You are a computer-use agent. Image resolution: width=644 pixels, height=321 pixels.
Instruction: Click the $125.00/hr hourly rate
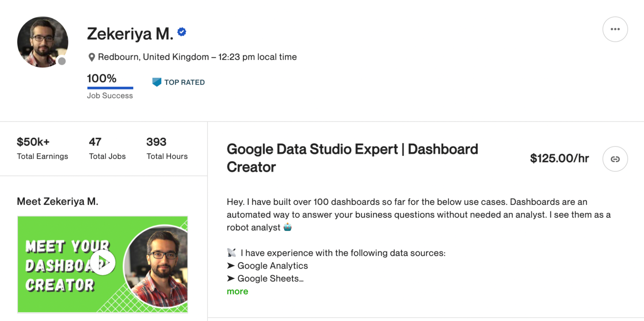559,158
